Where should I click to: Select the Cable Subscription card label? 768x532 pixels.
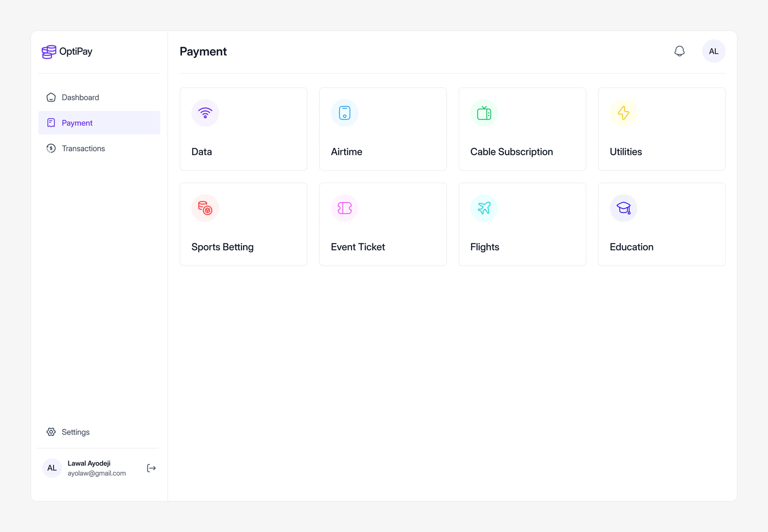[x=511, y=152]
